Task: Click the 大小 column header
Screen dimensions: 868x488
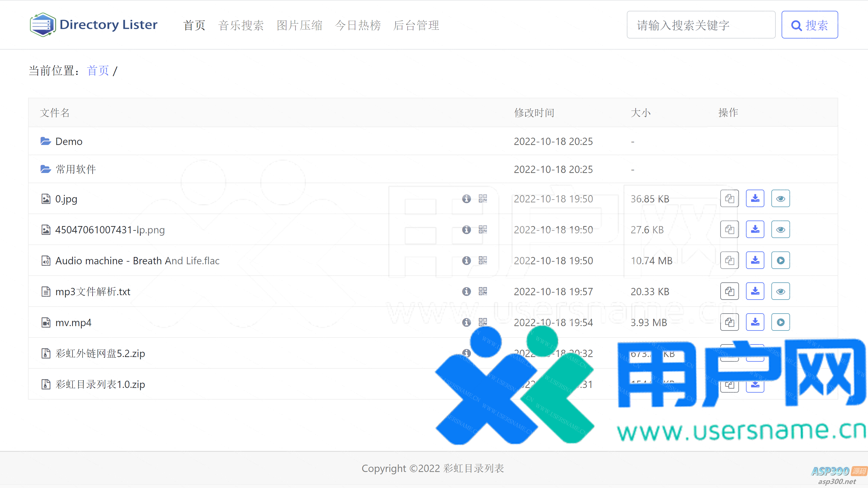Action: coord(641,113)
